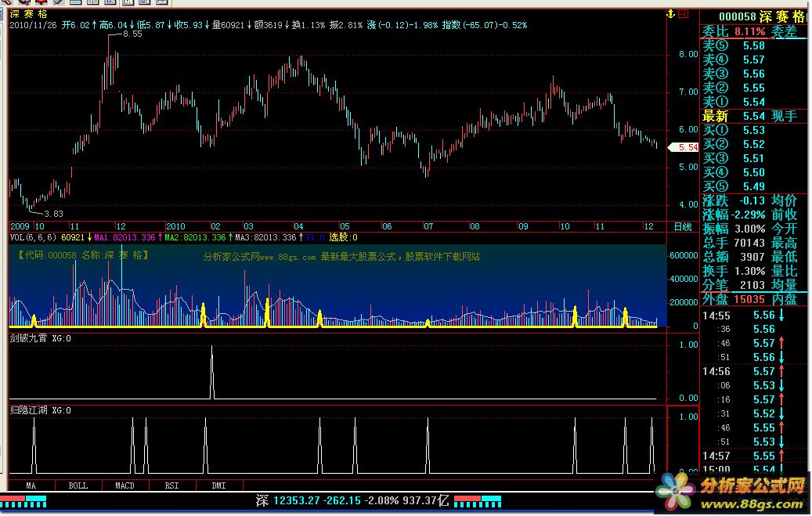Click the 涨幅 -2.29% row

coord(734,215)
